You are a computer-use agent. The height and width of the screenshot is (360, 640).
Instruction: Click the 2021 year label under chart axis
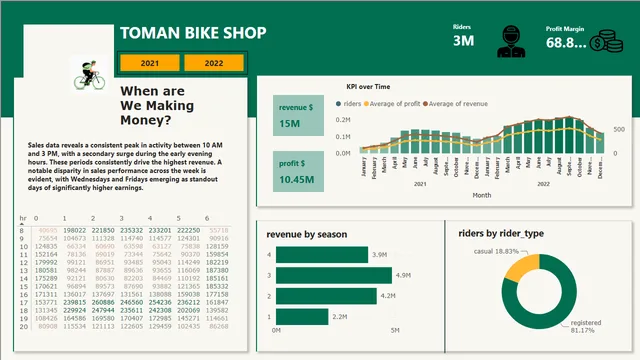click(x=420, y=184)
